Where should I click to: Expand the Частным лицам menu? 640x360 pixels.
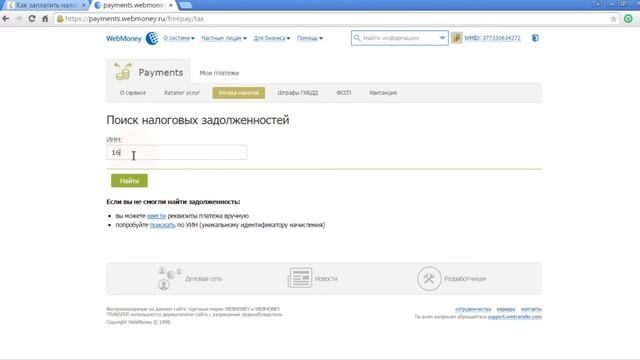tap(224, 38)
